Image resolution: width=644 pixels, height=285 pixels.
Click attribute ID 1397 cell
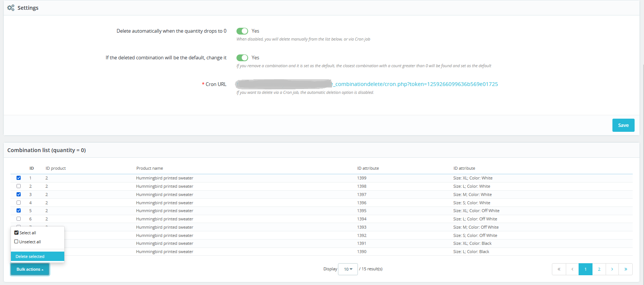coord(362,195)
